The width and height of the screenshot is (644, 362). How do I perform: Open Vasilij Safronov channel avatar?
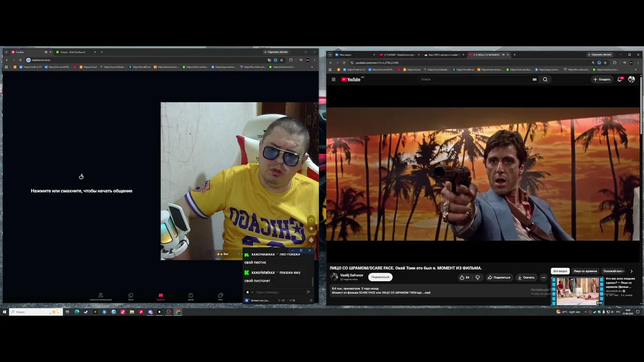click(334, 277)
